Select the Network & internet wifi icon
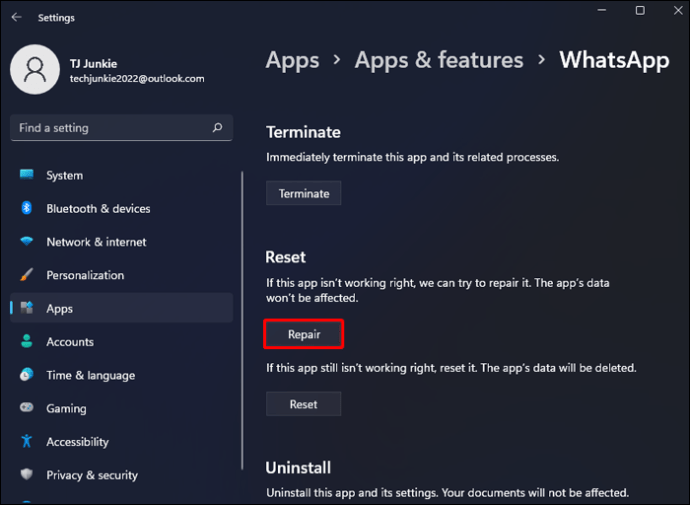The height and width of the screenshot is (505, 690). point(26,241)
